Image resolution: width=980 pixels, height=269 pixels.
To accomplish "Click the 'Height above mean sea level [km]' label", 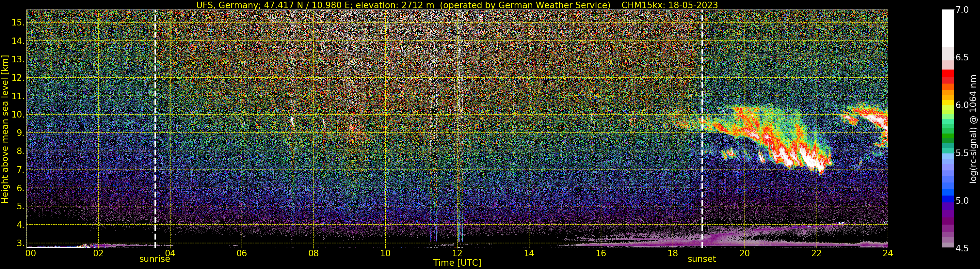I will tap(5, 128).
